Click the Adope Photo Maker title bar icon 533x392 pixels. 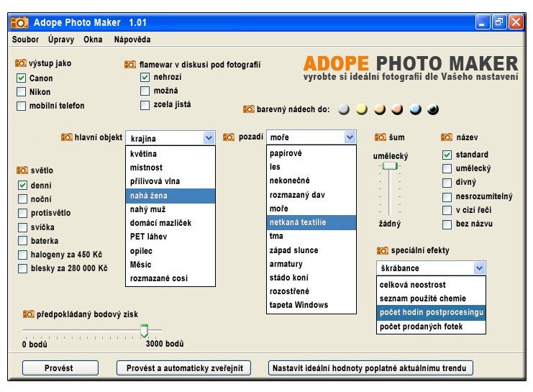pos(19,22)
